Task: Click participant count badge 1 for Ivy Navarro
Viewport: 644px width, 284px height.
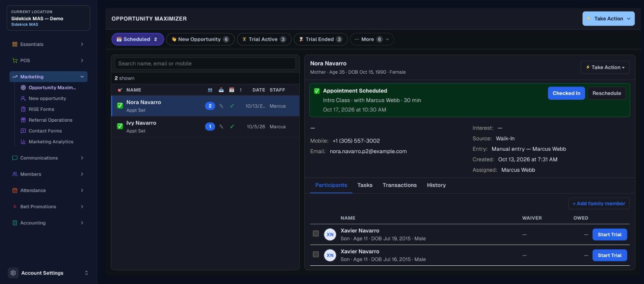Action: pyautogui.click(x=210, y=127)
